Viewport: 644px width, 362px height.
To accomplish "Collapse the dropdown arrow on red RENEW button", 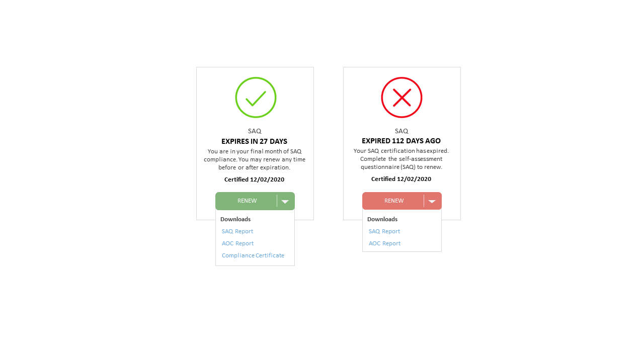I will click(x=432, y=201).
